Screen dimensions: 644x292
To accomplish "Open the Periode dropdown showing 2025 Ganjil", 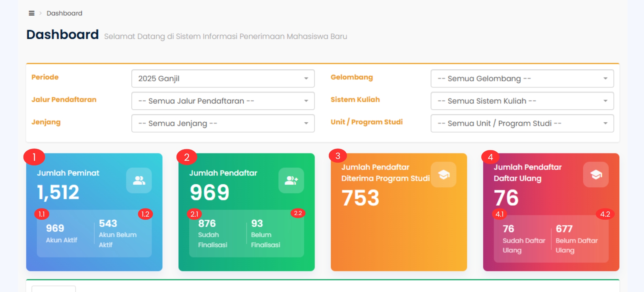I will coord(223,78).
